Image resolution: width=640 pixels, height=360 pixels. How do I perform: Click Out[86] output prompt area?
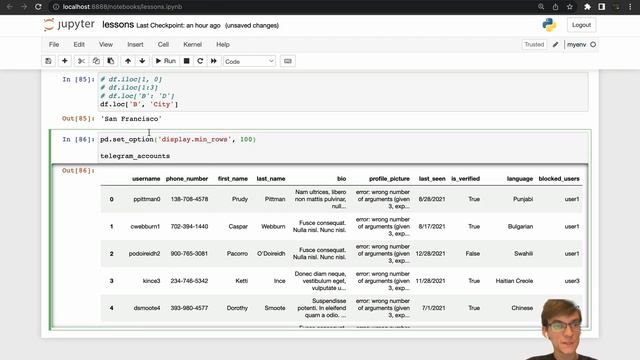click(78, 171)
